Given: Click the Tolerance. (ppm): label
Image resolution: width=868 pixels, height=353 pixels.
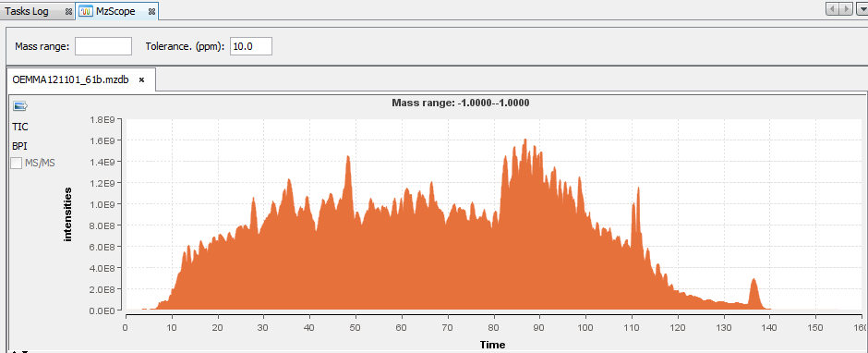Looking at the screenshot, I should (185, 46).
